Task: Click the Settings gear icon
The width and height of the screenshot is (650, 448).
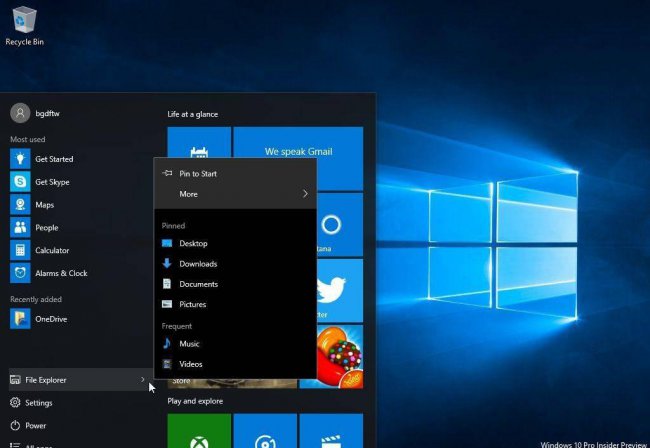Action: pos(15,402)
